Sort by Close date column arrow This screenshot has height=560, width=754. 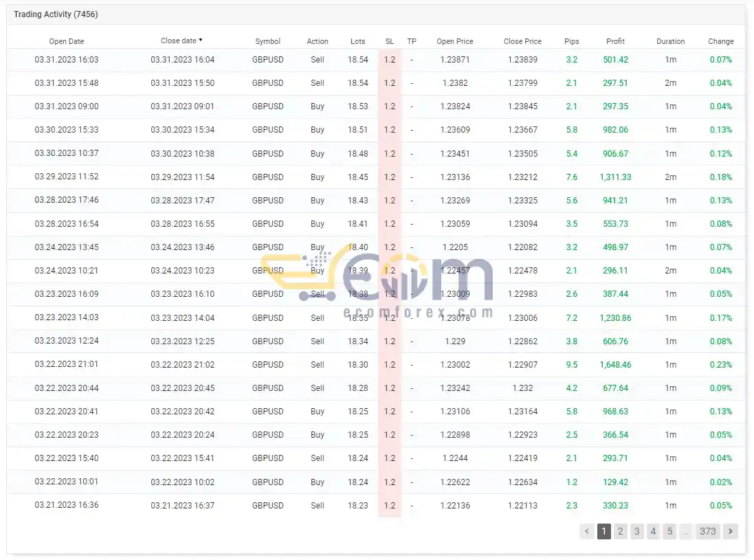201,41
